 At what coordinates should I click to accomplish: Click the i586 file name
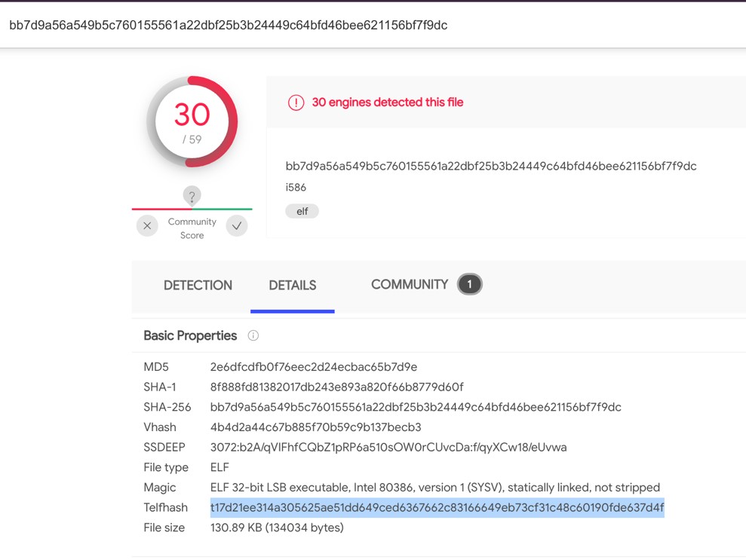[296, 187]
